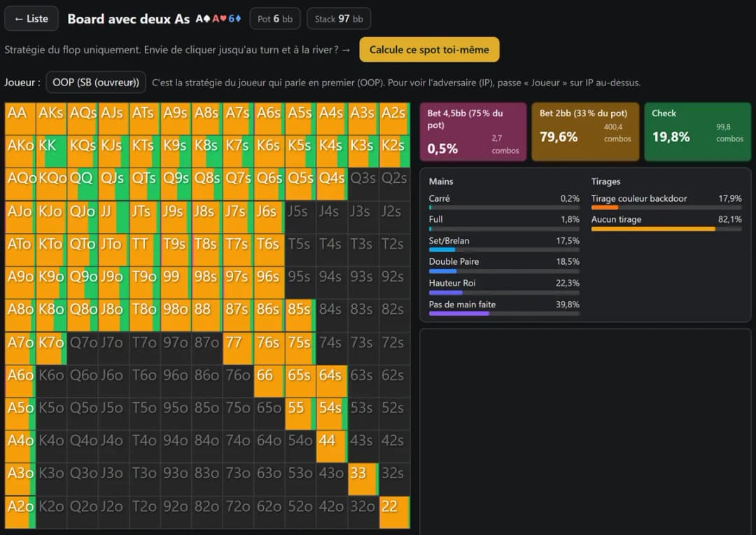Click the JTo cell
The image size is (756, 535).
[x=114, y=250]
